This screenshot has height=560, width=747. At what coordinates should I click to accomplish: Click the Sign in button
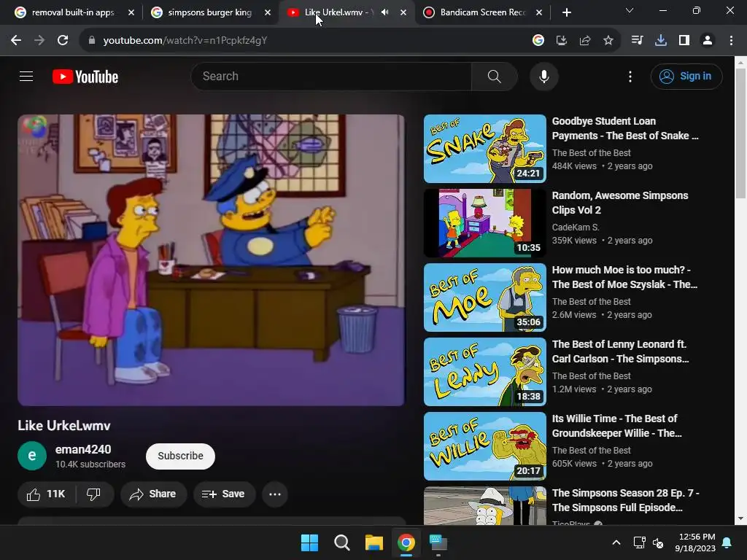686,76
